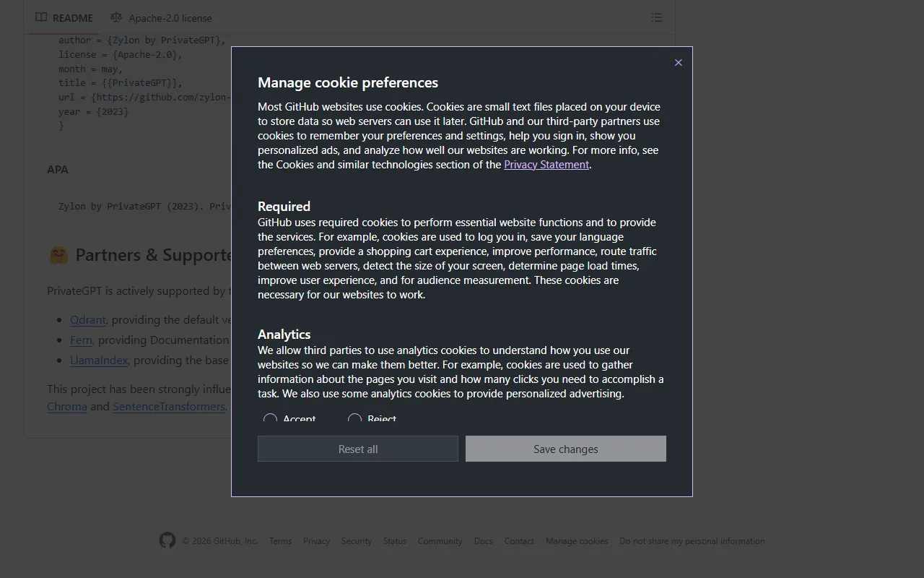Click Manage cookies in the footer
The image size is (924, 578).
tap(576, 541)
